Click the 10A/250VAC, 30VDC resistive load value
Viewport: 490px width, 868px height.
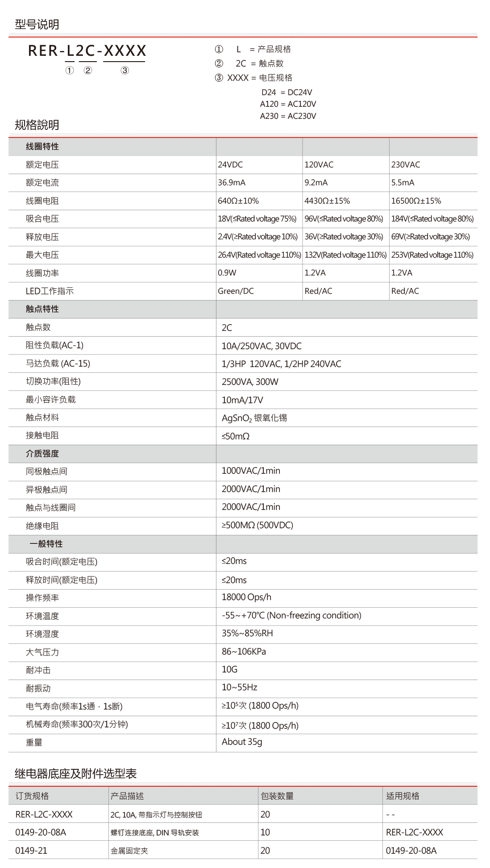pos(262,346)
